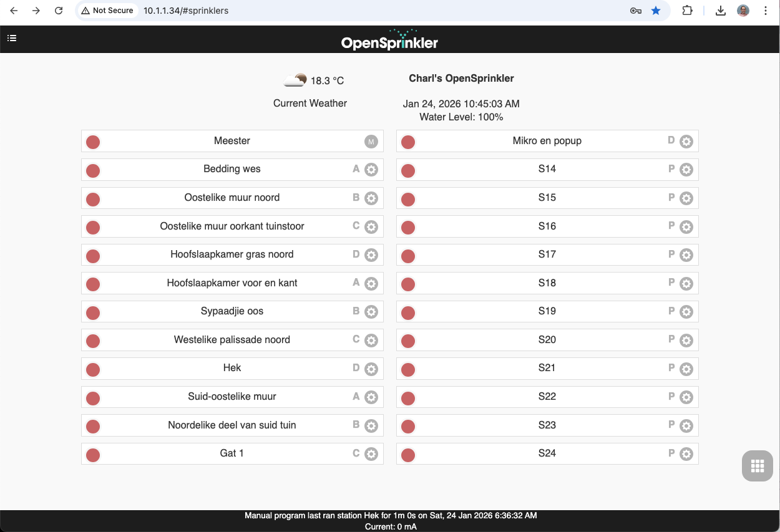Click the Not Secure badge
The width and height of the screenshot is (780, 532).
[x=107, y=11]
